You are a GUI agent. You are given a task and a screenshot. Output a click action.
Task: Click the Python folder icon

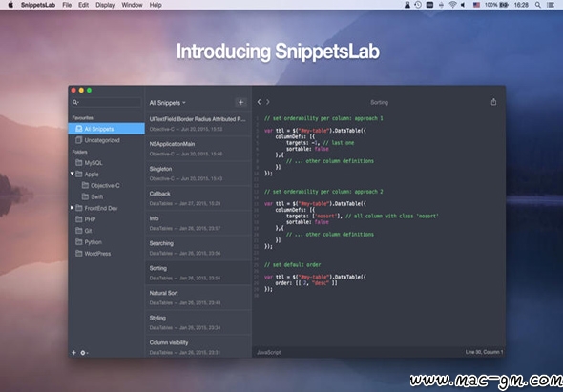coord(78,242)
